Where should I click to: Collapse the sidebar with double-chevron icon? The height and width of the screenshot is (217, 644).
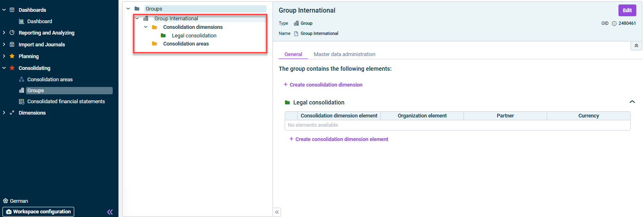(x=110, y=212)
